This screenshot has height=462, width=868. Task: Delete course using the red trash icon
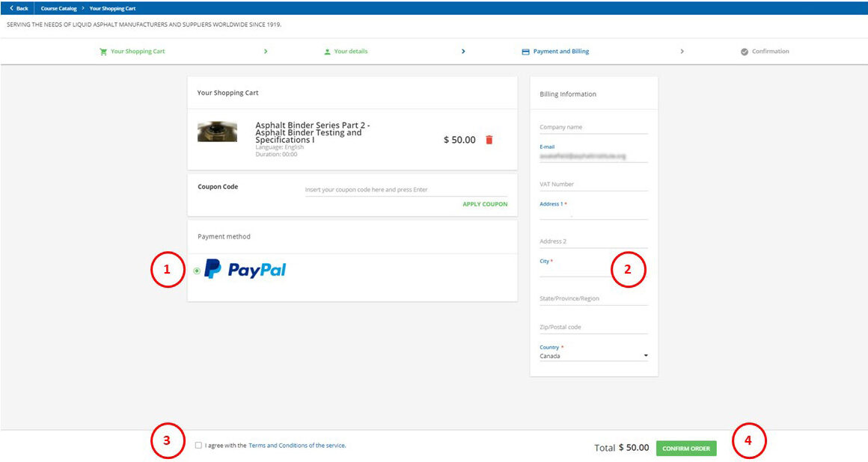[x=489, y=140]
